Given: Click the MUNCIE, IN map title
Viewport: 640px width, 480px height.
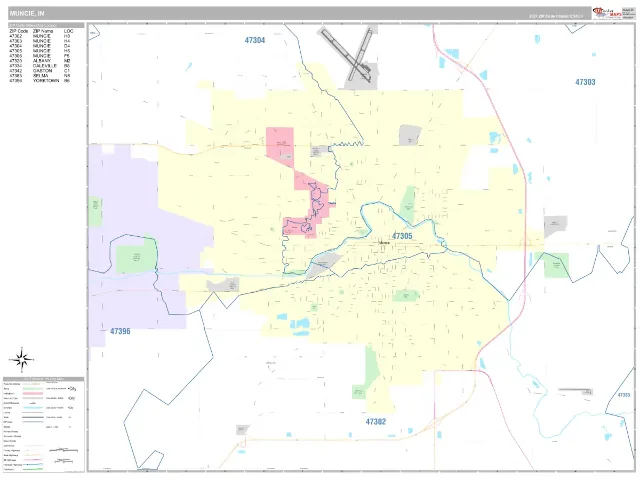Looking at the screenshot, I should [27, 13].
